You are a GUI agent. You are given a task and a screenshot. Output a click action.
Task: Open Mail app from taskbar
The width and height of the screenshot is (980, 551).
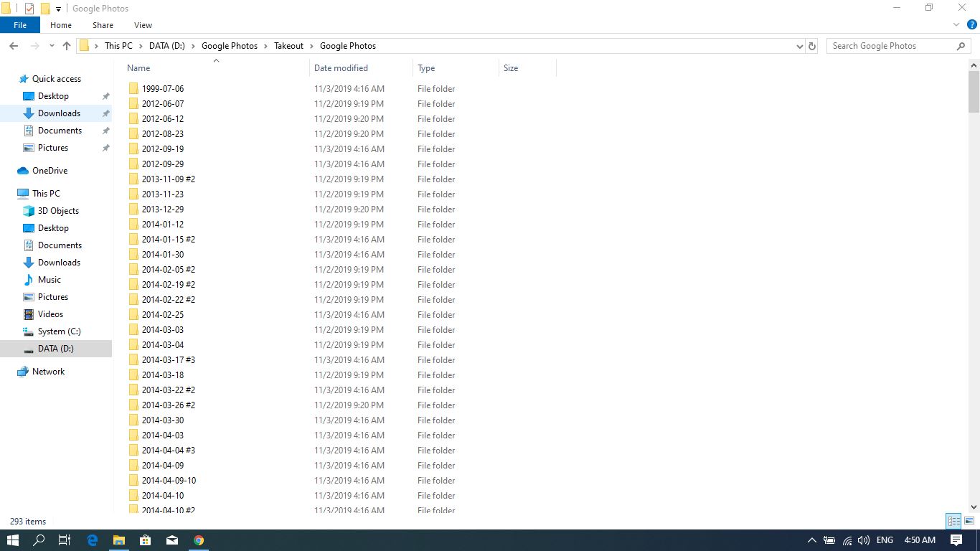(x=172, y=540)
